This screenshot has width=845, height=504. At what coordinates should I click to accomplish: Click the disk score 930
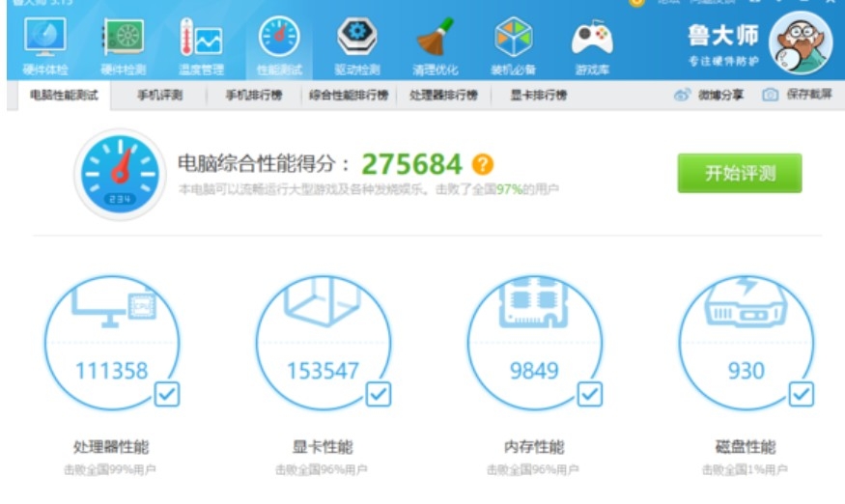click(746, 371)
